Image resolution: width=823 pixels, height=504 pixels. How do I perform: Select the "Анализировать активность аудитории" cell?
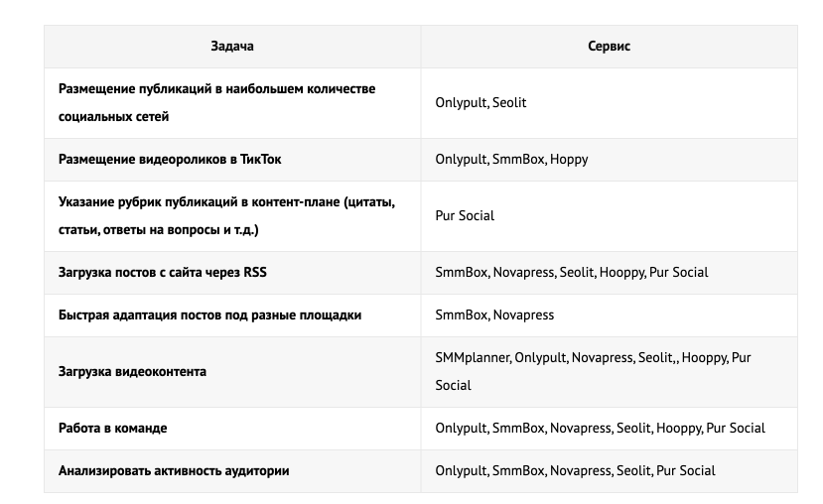tap(174, 470)
